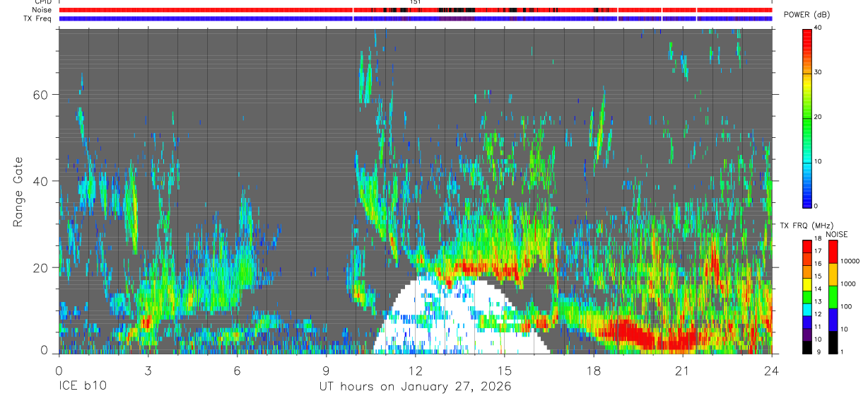Select the 13 label on the TX FRQ scale
Image resolution: width=868 pixels, height=401 pixels.
[819, 301]
